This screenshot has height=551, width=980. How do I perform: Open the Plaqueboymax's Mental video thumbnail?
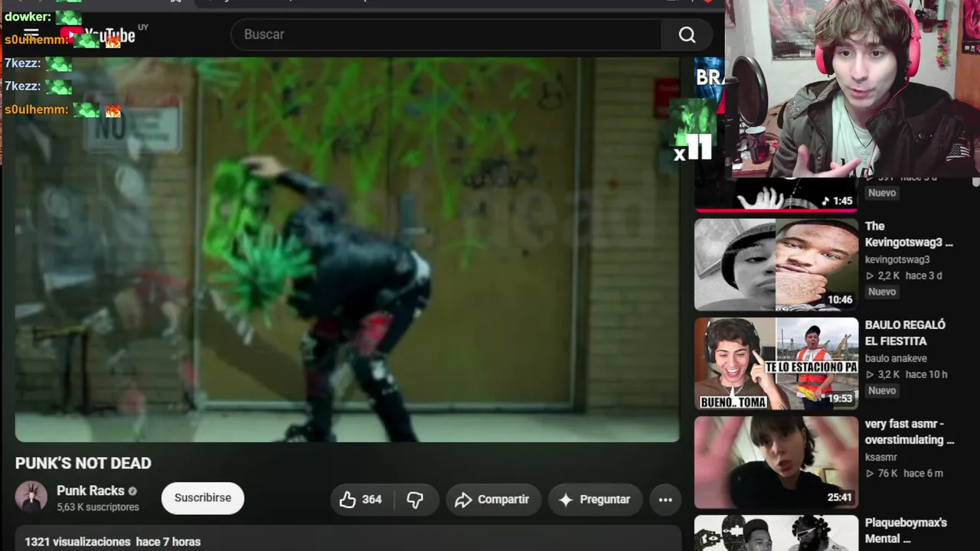coord(776,533)
